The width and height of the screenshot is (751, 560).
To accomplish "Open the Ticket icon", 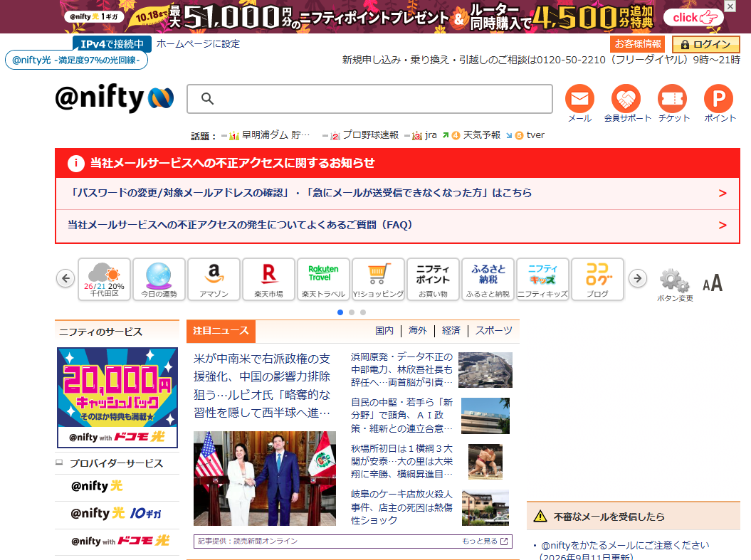I will (673, 103).
